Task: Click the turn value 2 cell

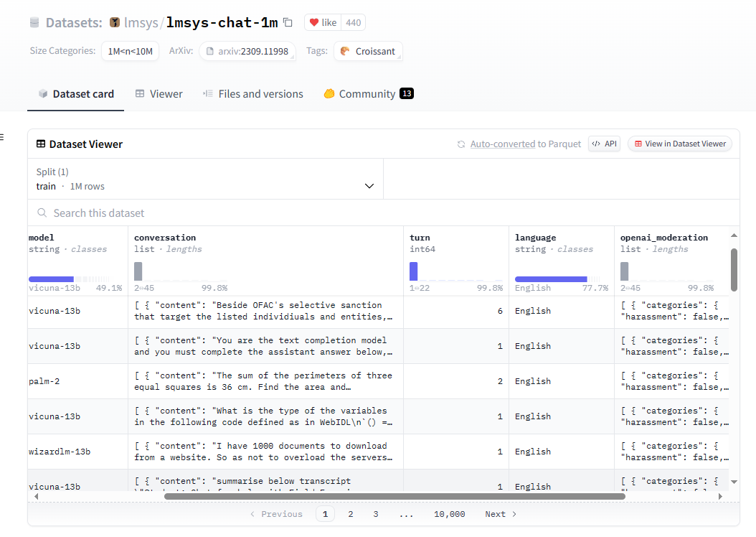Action: 456,381
